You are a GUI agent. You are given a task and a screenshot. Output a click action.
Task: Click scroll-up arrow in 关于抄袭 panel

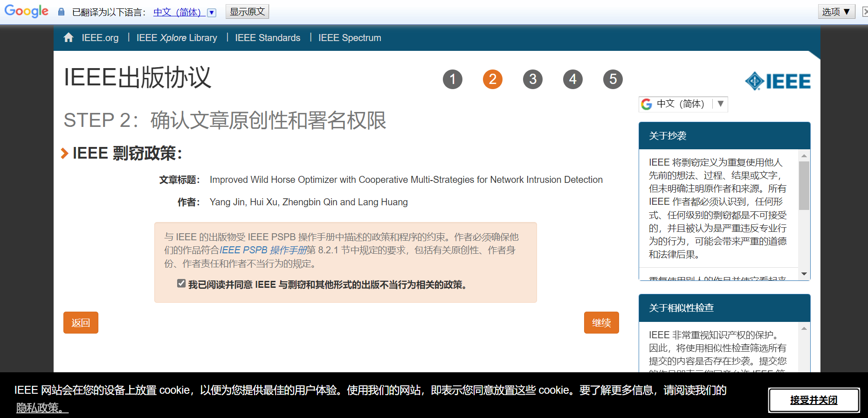[804, 156]
